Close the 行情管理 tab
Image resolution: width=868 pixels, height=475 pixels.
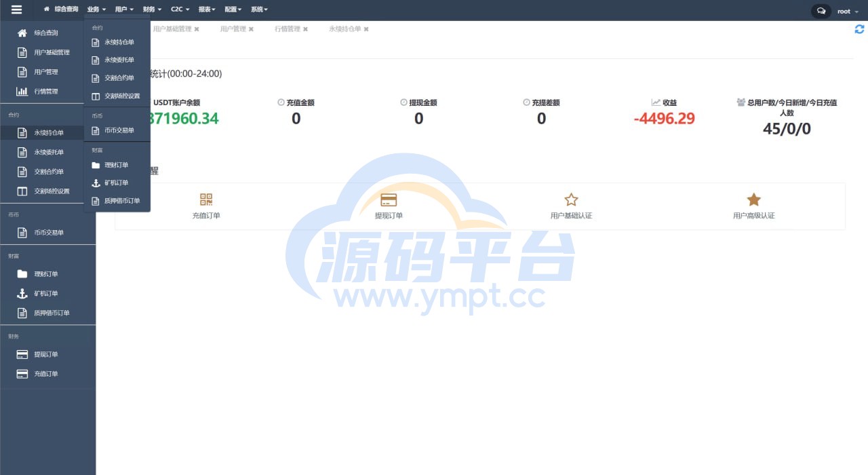click(305, 29)
